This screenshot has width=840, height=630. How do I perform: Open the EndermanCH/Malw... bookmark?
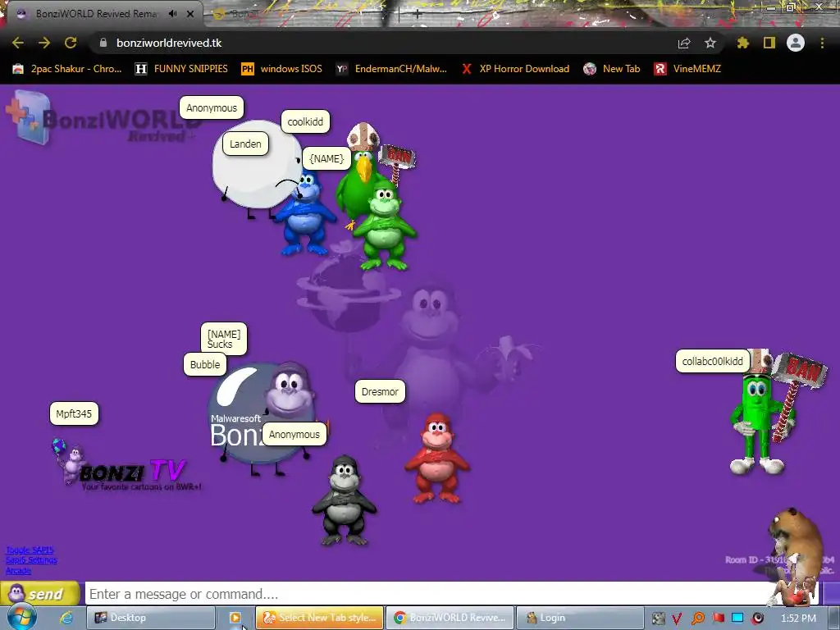tap(391, 69)
